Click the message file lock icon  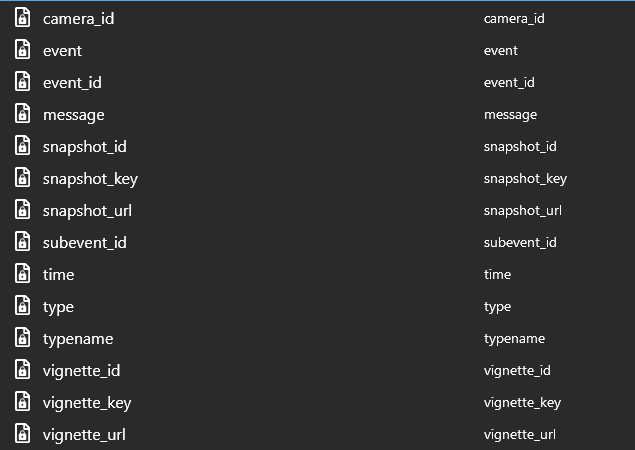coord(22,115)
